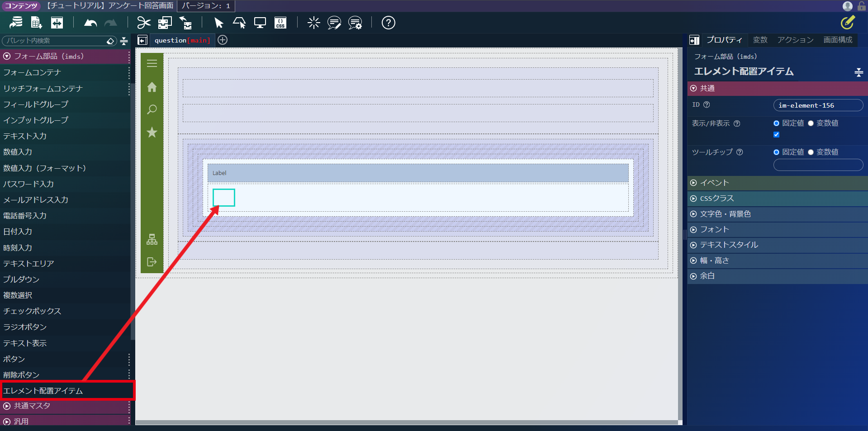Select the teal-outlined element in canvas
Image resolution: width=868 pixels, height=431 pixels.
(224, 198)
